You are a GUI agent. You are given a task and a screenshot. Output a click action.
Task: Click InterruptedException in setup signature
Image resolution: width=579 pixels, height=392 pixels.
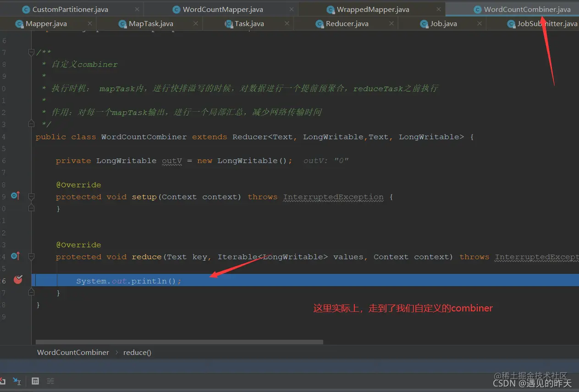[x=333, y=197]
